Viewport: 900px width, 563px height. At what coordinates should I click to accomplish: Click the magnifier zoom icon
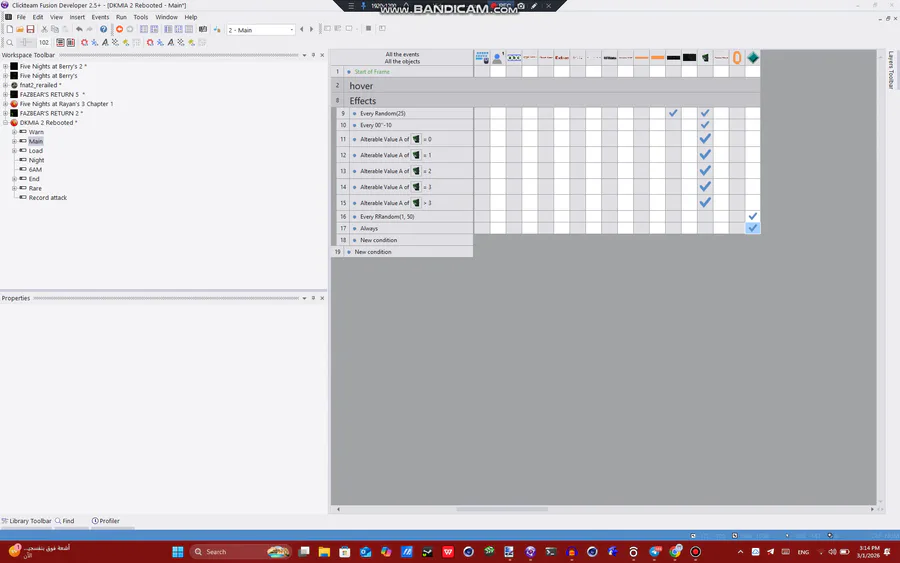click(x=10, y=42)
